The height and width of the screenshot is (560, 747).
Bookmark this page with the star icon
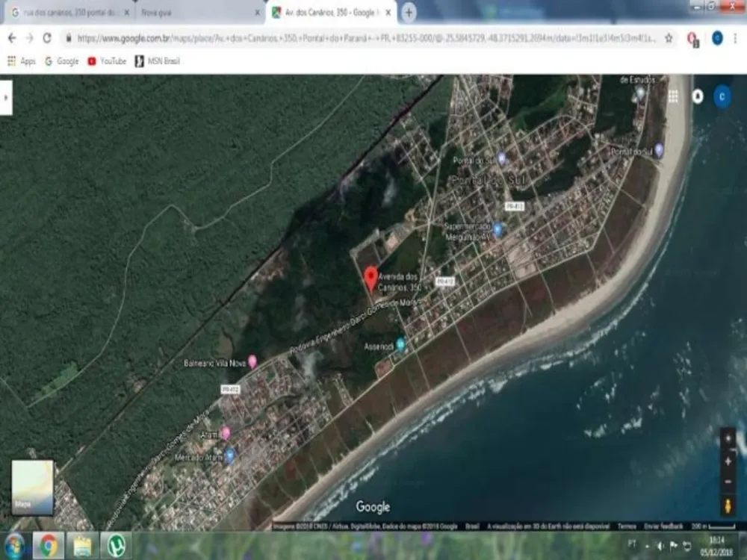[669, 38]
